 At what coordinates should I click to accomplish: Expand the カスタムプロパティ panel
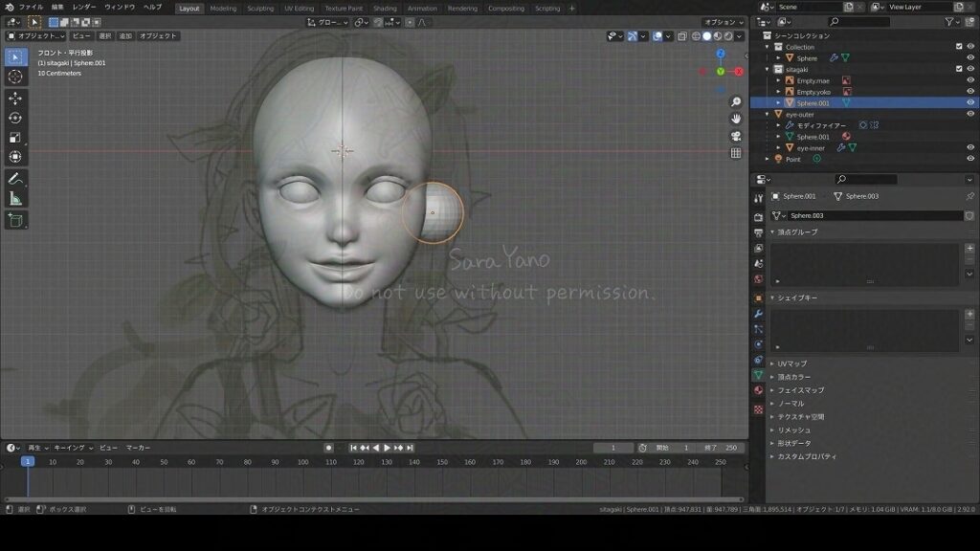click(x=772, y=456)
